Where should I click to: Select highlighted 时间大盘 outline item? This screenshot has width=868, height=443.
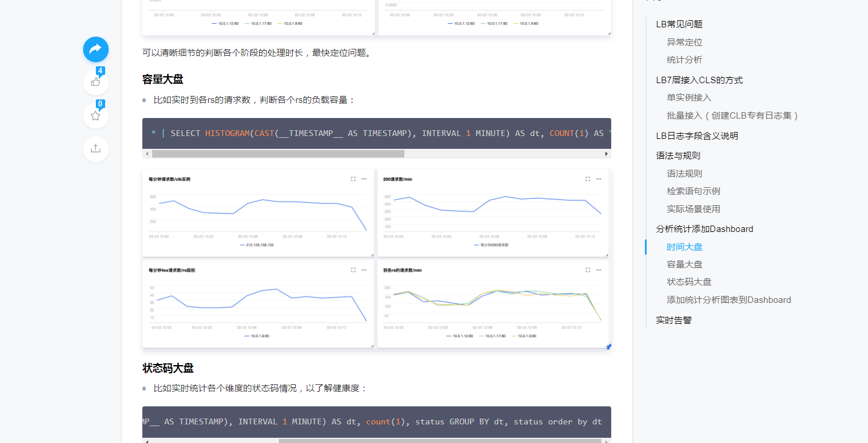pyautogui.click(x=684, y=247)
